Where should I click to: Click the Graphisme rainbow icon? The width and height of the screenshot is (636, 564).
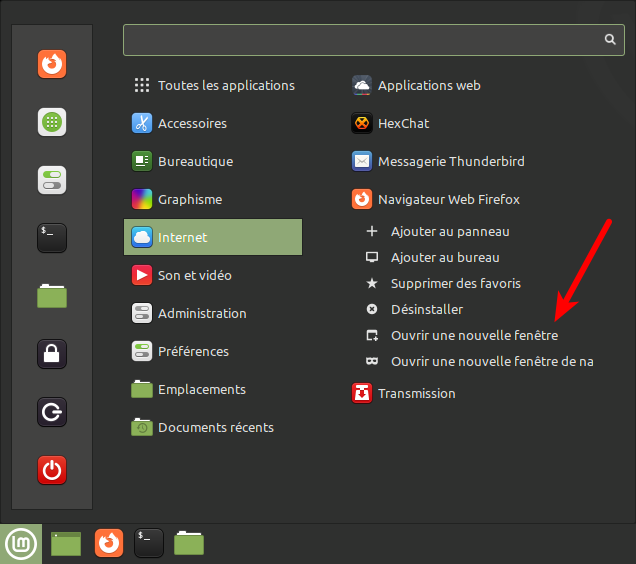tap(142, 199)
